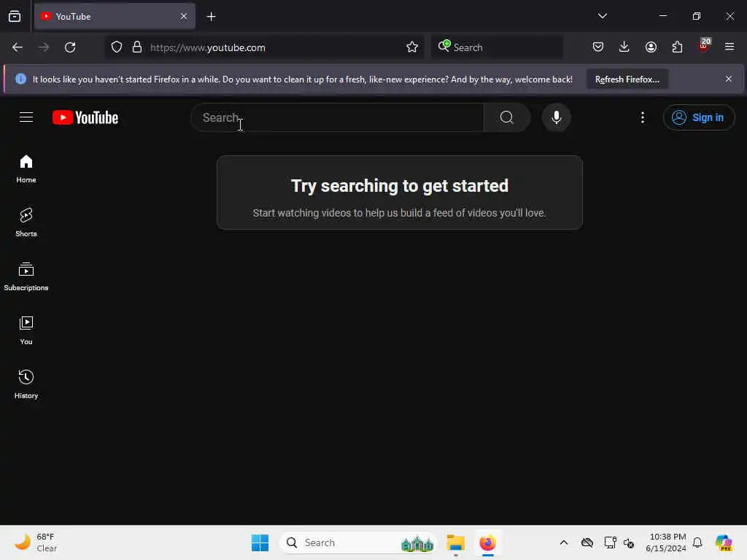Click the Try searching to get started heading
Viewport: 747px width, 560px height.
[400, 186]
